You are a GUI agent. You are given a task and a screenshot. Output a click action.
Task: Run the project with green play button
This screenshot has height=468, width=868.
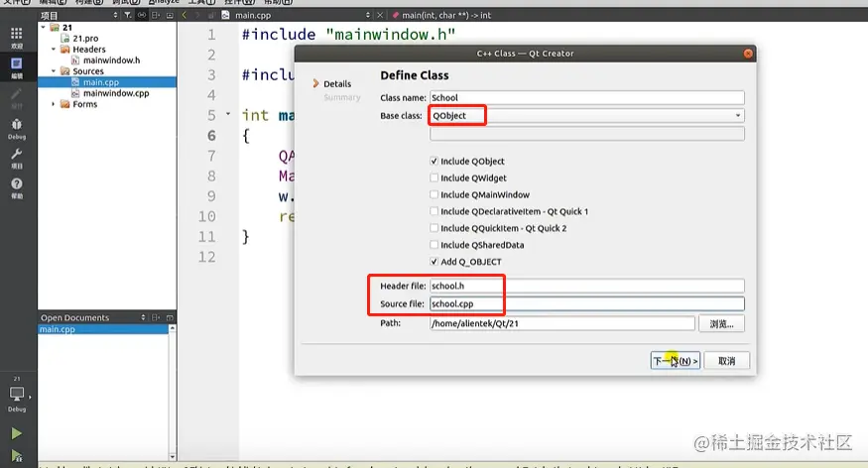click(x=17, y=433)
